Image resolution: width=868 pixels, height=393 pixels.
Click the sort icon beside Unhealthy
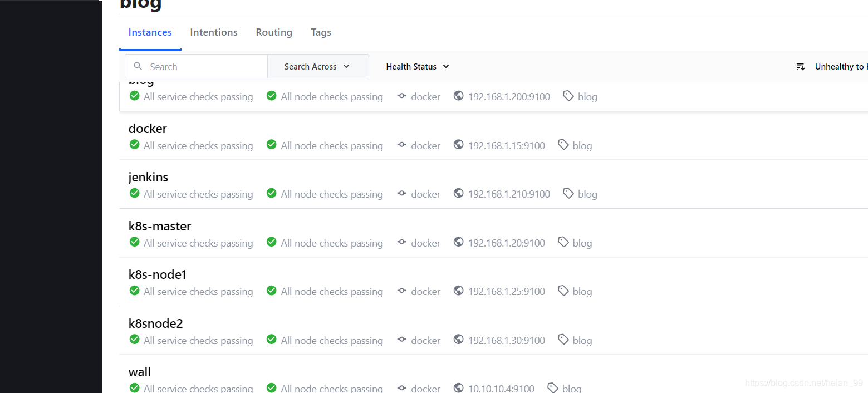[x=801, y=67]
